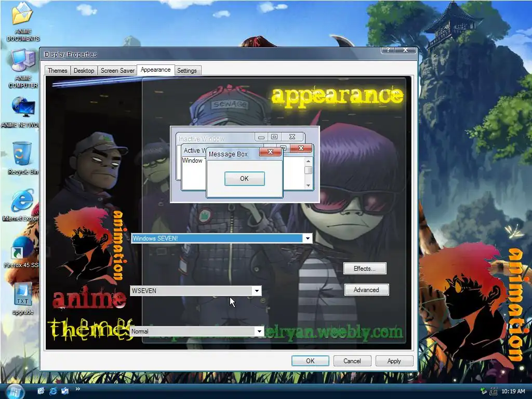Close the Display Properties dialog

405,50
